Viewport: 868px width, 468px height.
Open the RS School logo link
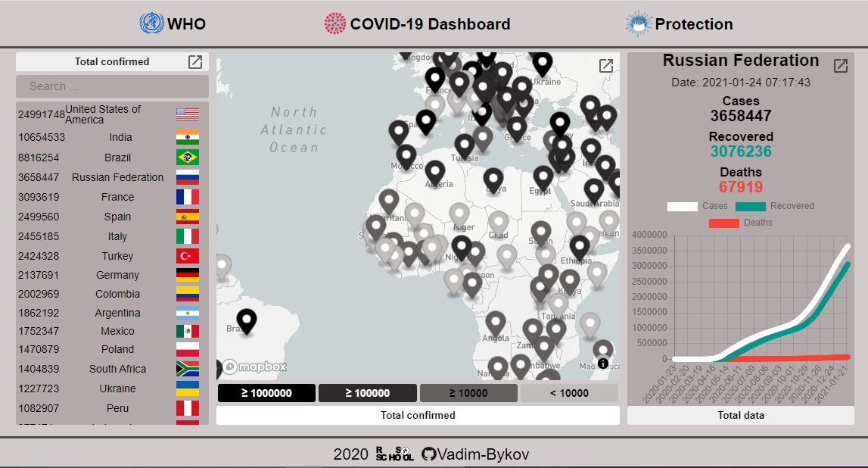coord(394,454)
